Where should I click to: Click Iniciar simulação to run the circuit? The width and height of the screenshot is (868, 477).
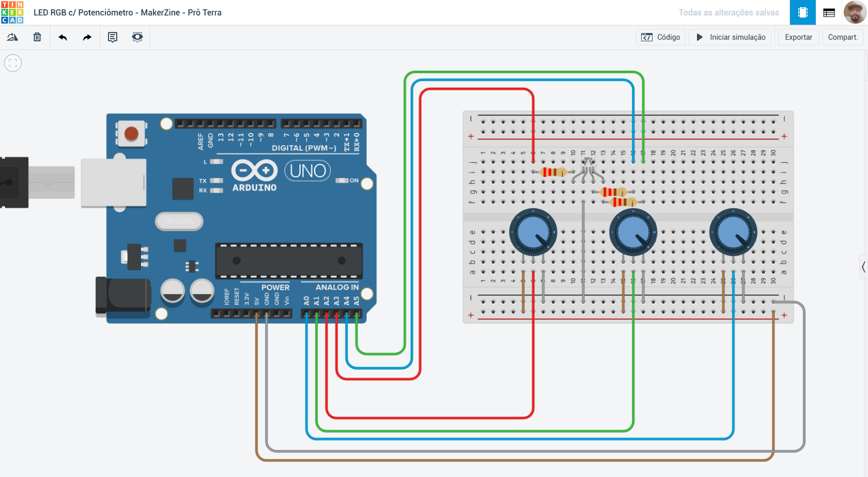[x=730, y=37]
